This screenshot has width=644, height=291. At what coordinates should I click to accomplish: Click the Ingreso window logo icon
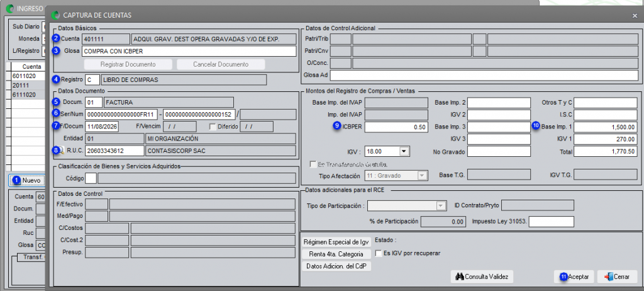coord(10,8)
